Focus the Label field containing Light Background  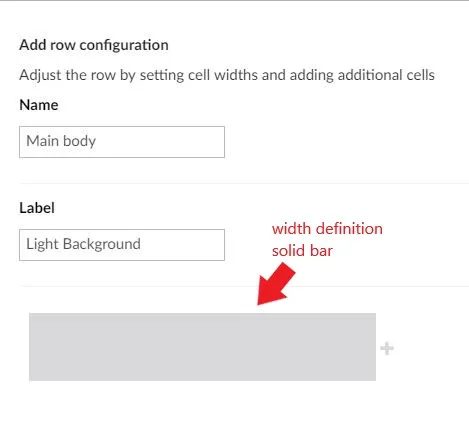coord(122,245)
